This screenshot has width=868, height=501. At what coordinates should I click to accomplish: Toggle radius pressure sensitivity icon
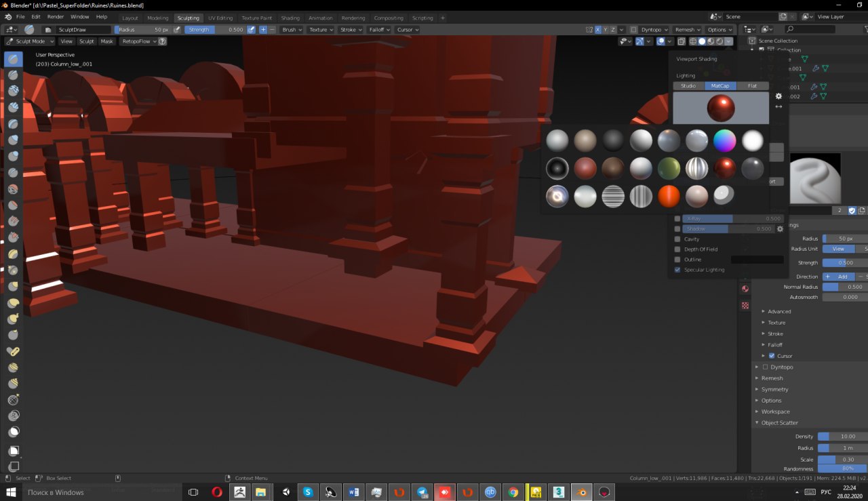click(178, 30)
